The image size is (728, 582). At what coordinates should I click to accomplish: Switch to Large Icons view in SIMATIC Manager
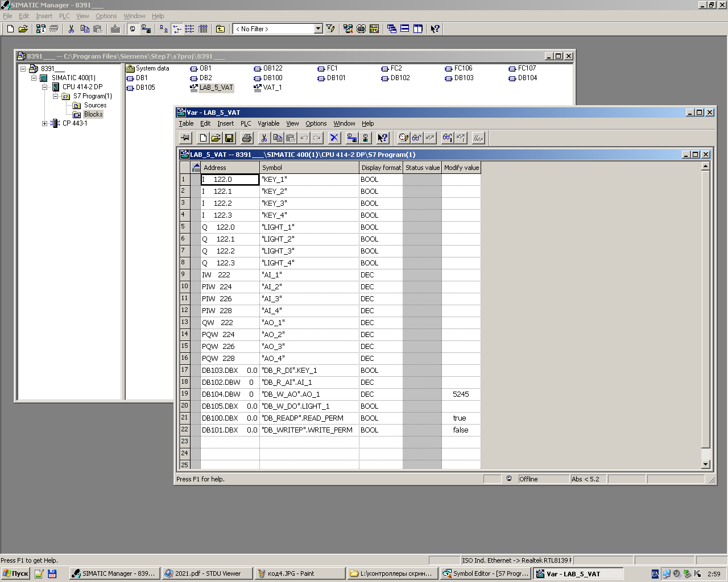pos(164,29)
